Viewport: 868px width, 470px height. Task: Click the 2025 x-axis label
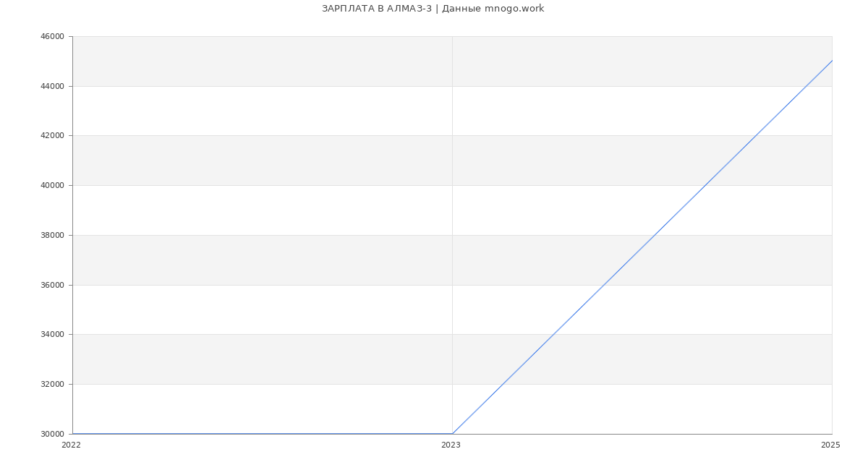pos(830,445)
